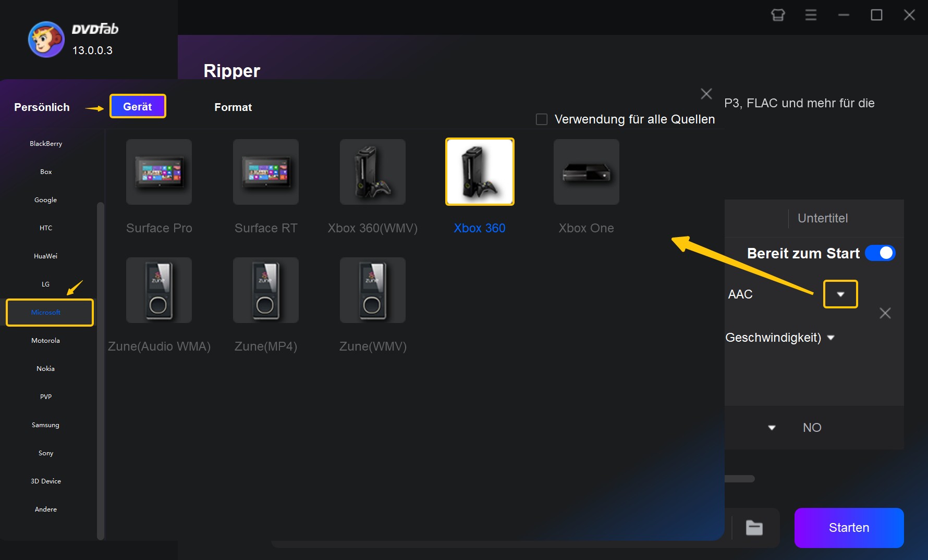The width and height of the screenshot is (928, 560).
Task: Click the brand list vertical scrollbar
Action: pyautogui.click(x=101, y=370)
